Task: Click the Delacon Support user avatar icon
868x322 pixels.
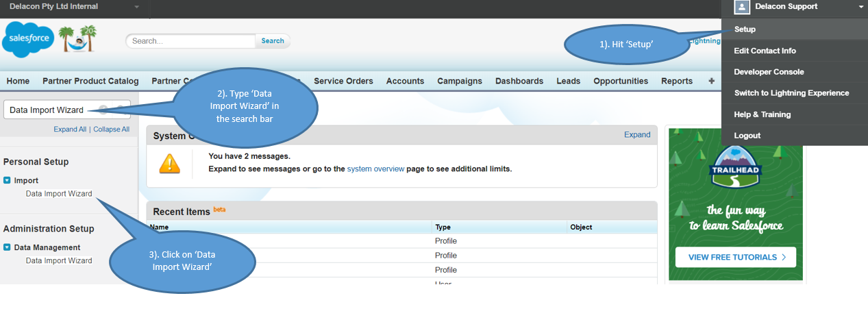Action: pyautogui.click(x=742, y=7)
